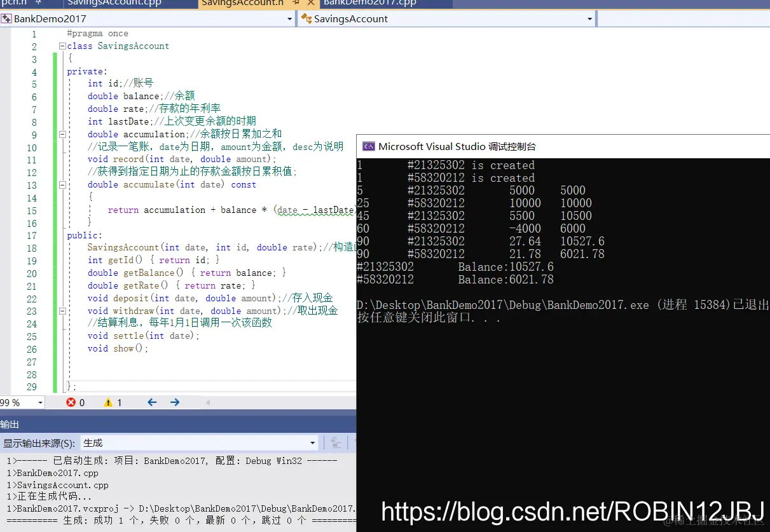Click the 'void deposit' declaration line
The width and height of the screenshot is (770, 532).
(210, 299)
